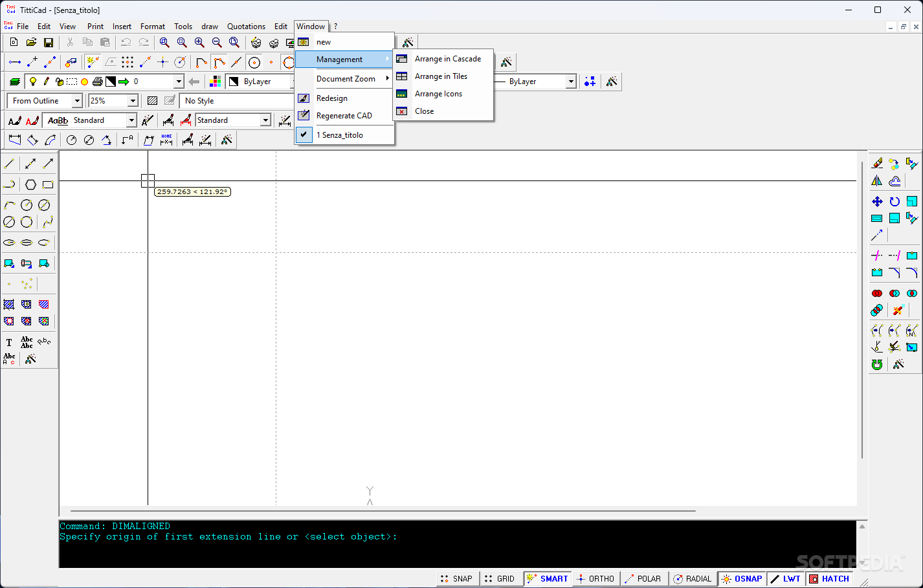Screen dimensions: 923x588
Task: Select the union red circles icon
Action: pyautogui.click(x=877, y=293)
